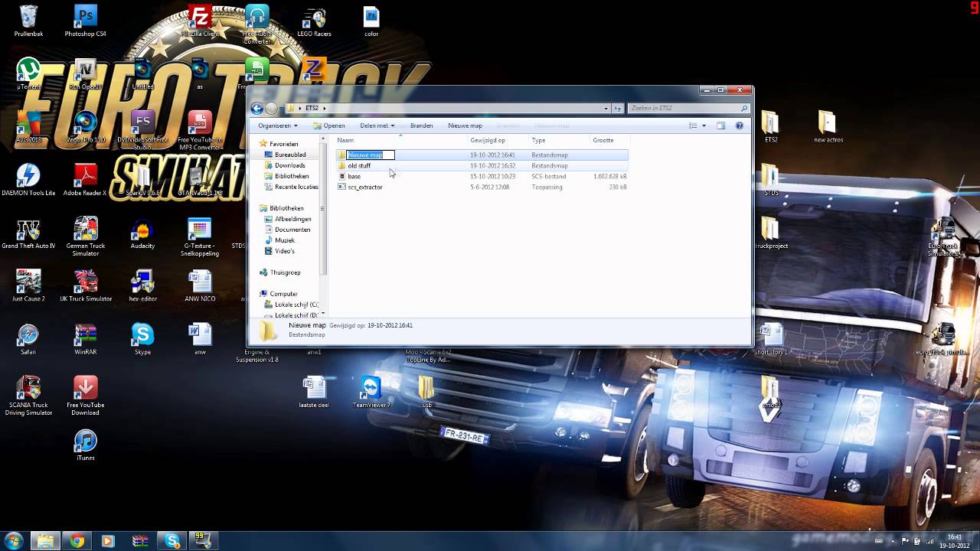Refresh the ETS2 folder view
Screen dimensions: 980x551
tap(618, 109)
